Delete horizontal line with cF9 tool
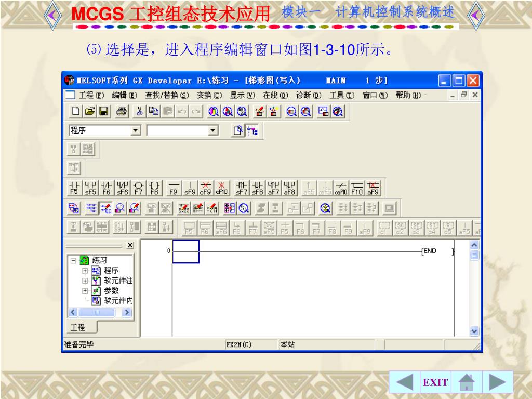The image size is (532, 399). coord(206,188)
